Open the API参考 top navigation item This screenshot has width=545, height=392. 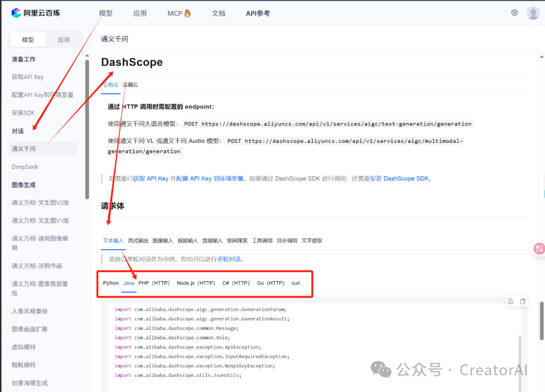tap(257, 13)
